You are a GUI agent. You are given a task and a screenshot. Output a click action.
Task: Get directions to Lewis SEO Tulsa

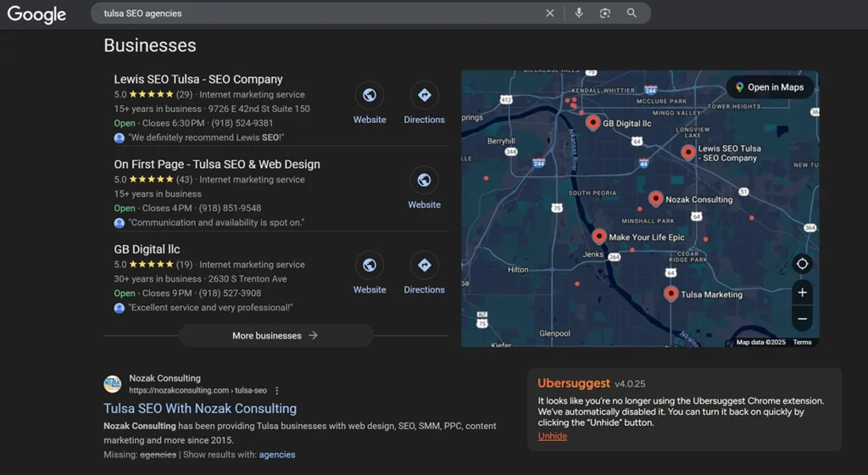coord(424,95)
